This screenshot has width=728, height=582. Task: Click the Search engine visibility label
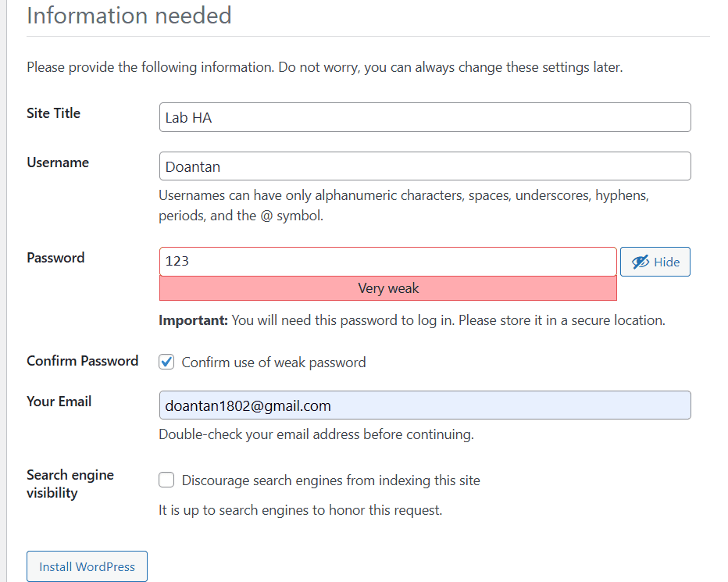click(x=70, y=484)
